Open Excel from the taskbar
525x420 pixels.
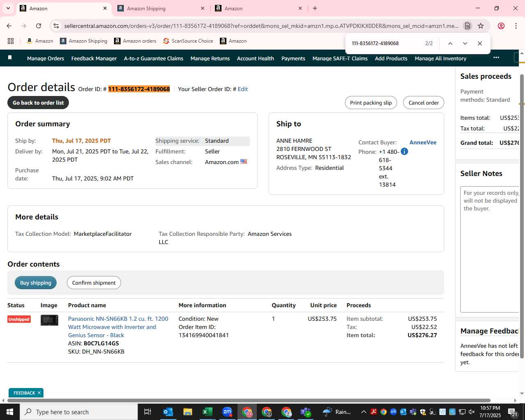coord(208,412)
